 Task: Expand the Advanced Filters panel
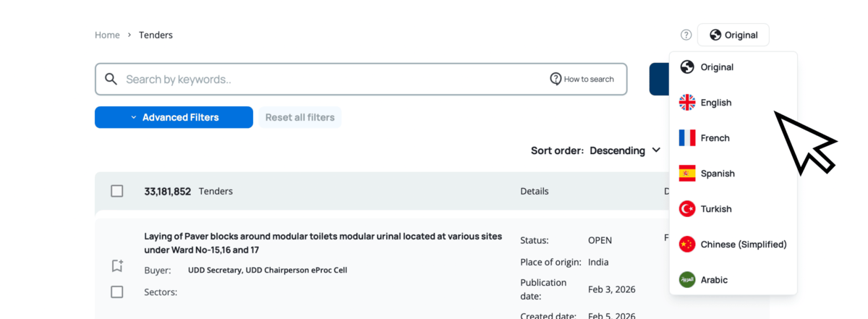[174, 117]
